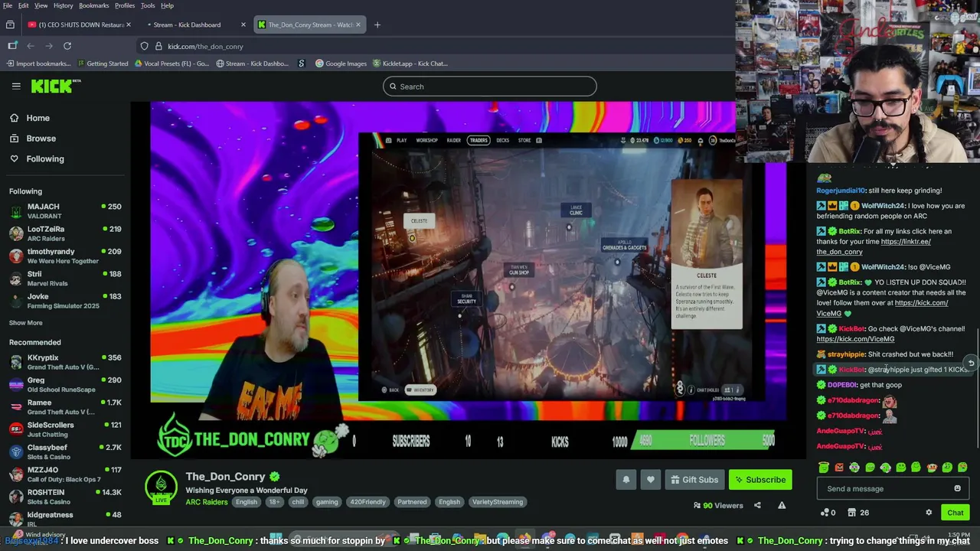Open Jovke followed channel
This screenshot has width=980, height=551.
[x=66, y=300]
